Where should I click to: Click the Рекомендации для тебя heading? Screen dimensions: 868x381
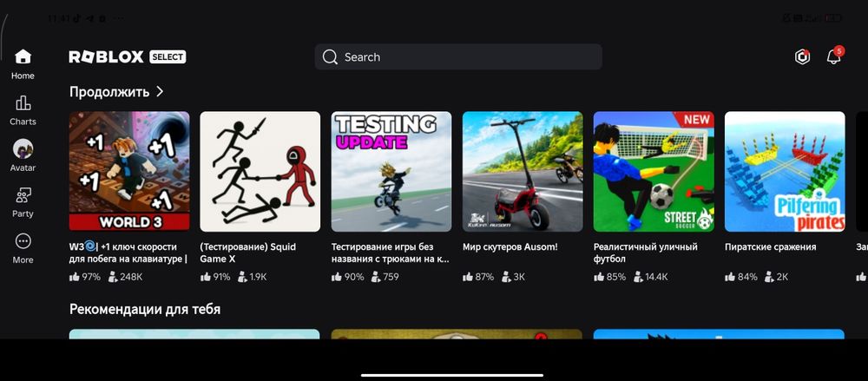click(145, 309)
